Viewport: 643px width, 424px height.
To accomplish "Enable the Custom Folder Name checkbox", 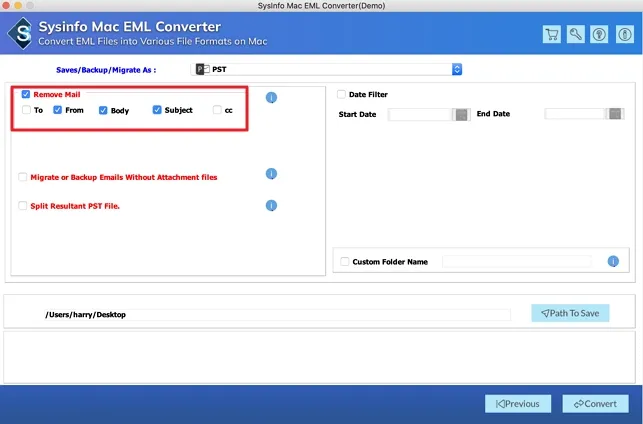I will pyautogui.click(x=345, y=262).
